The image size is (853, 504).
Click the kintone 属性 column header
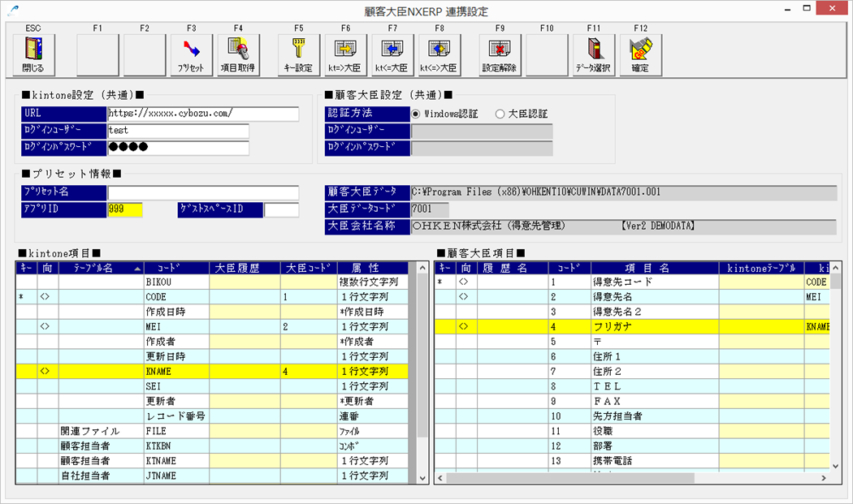coord(373,268)
